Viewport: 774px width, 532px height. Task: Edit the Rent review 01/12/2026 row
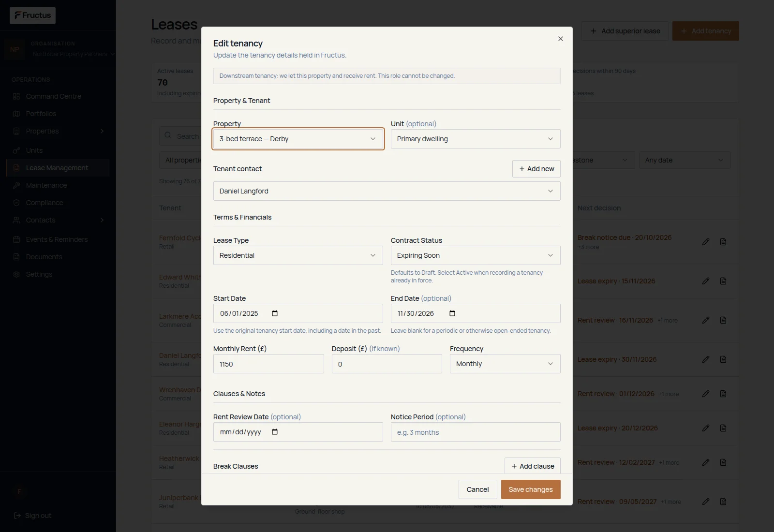pos(706,394)
